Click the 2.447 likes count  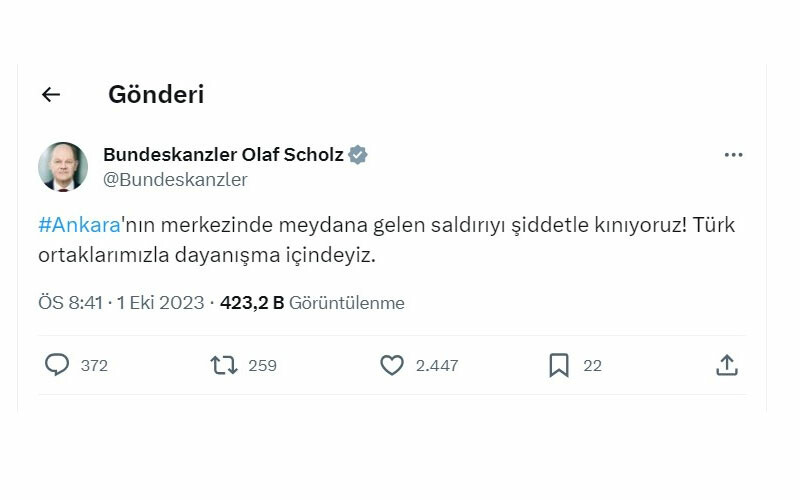(x=437, y=366)
